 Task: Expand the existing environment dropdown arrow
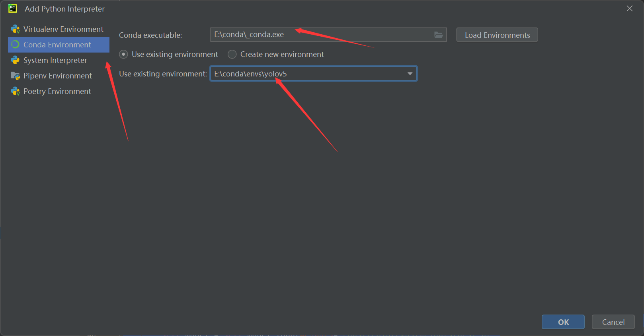tap(410, 74)
